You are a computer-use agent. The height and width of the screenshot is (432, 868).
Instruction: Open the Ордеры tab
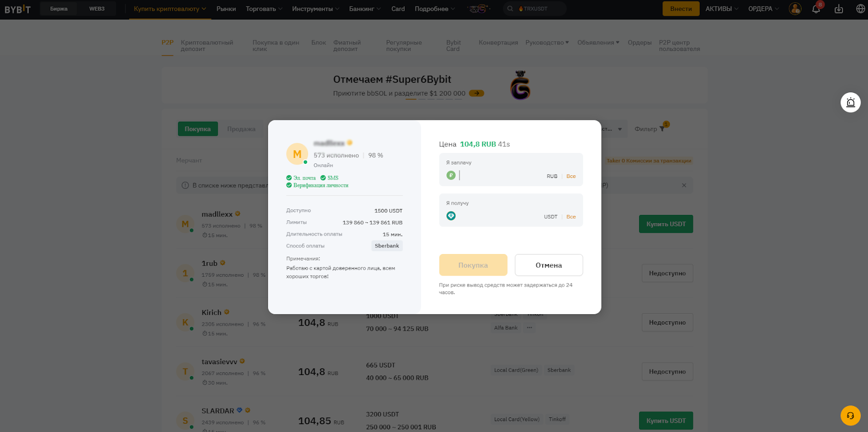pos(640,42)
